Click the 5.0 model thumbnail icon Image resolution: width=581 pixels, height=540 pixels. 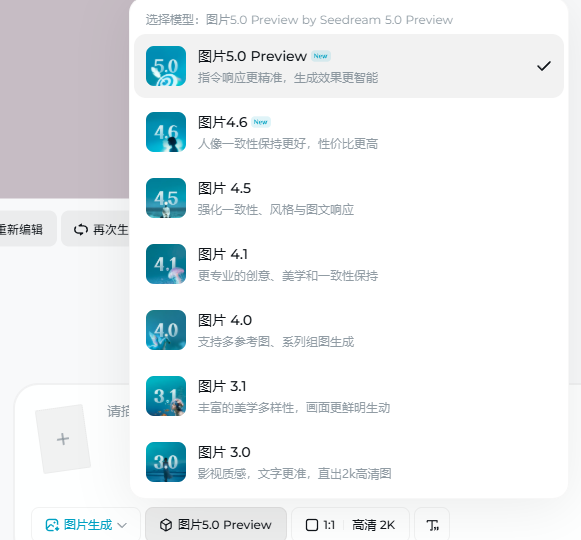tap(166, 66)
